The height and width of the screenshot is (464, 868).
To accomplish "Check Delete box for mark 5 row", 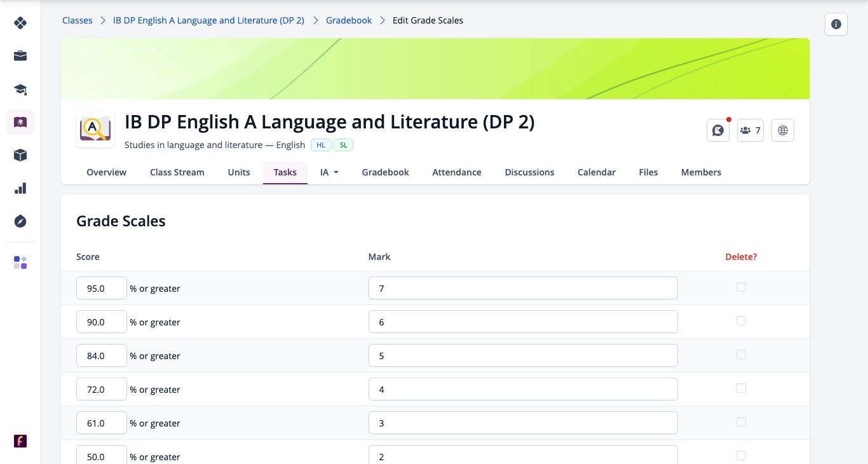I will pyautogui.click(x=741, y=355).
